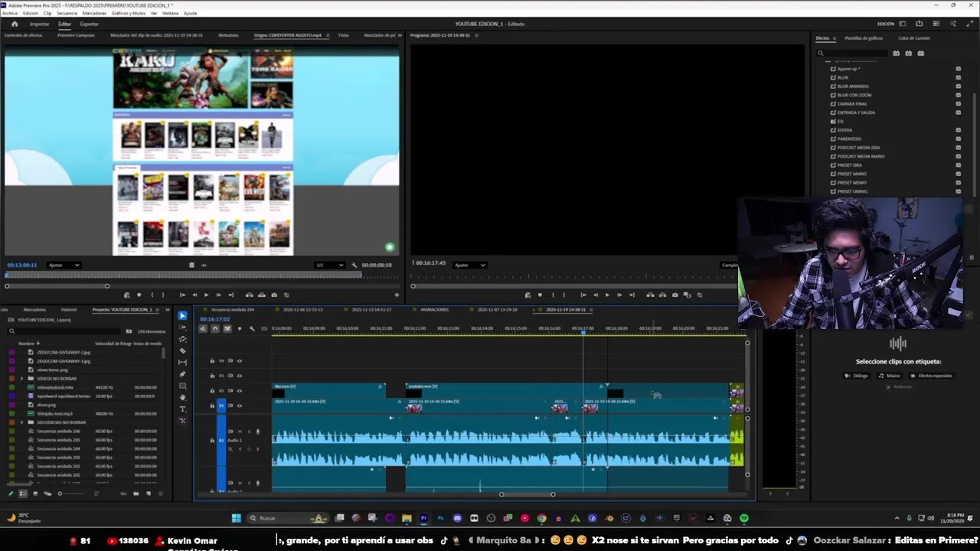
Task: Select the Ripple Edit tool
Action: click(x=182, y=339)
